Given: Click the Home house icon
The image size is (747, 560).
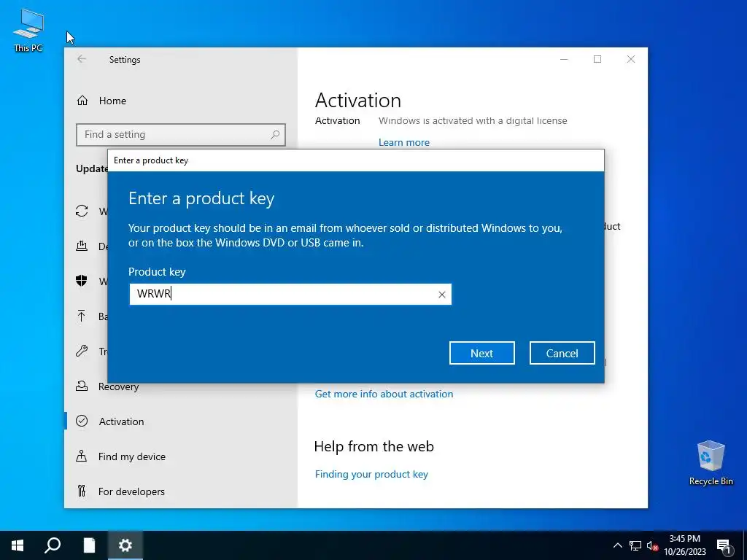Looking at the screenshot, I should pos(82,101).
